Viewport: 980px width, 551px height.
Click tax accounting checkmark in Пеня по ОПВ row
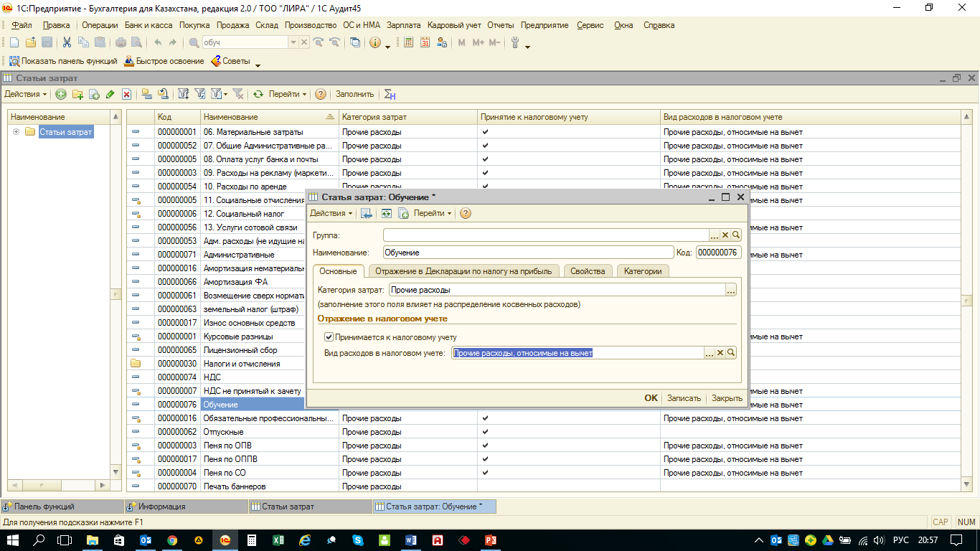(486, 446)
